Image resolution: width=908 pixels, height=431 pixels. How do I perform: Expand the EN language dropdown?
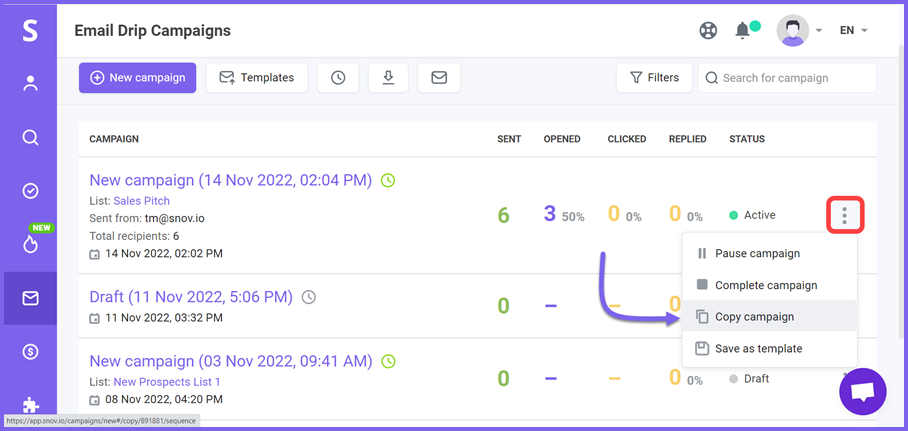coord(854,31)
